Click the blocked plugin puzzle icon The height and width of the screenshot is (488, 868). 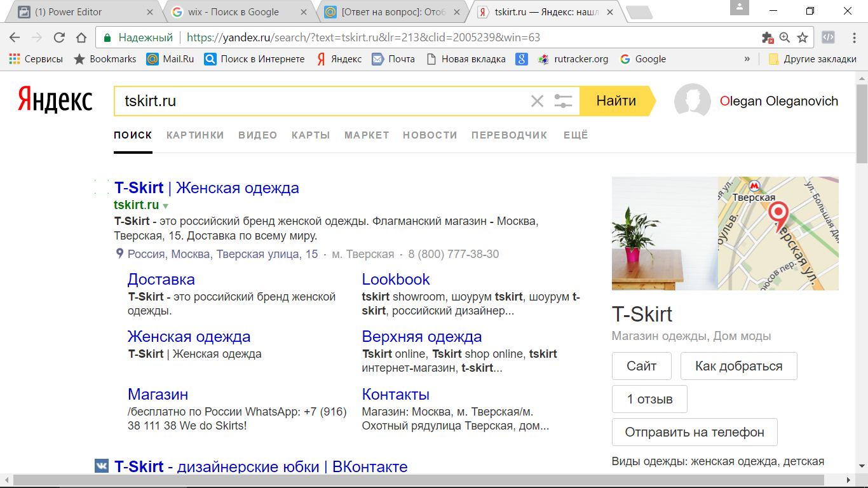click(x=768, y=37)
